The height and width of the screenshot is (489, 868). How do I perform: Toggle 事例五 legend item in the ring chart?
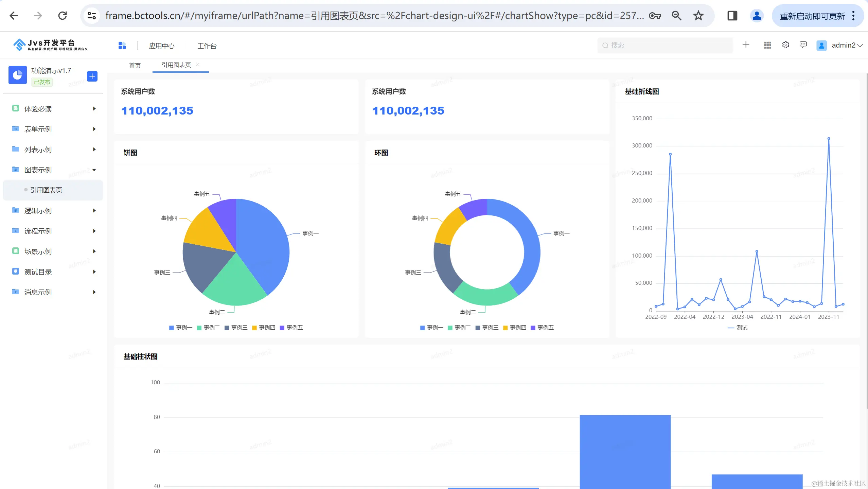(x=542, y=328)
